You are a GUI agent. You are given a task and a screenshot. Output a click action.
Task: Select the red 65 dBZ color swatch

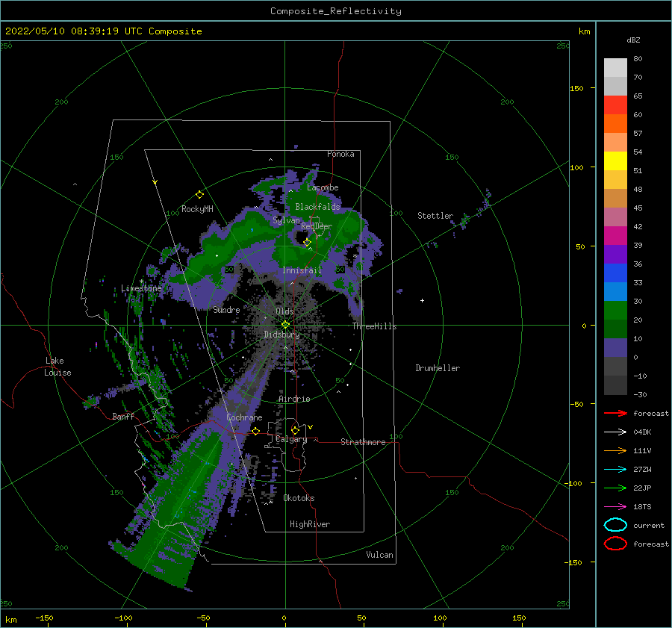coord(615,105)
